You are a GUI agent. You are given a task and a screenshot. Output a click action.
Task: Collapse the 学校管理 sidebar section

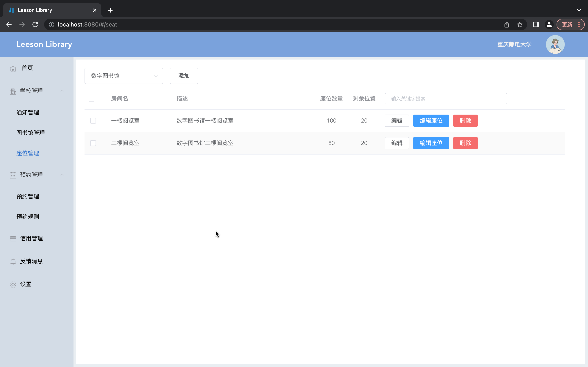pos(62,91)
